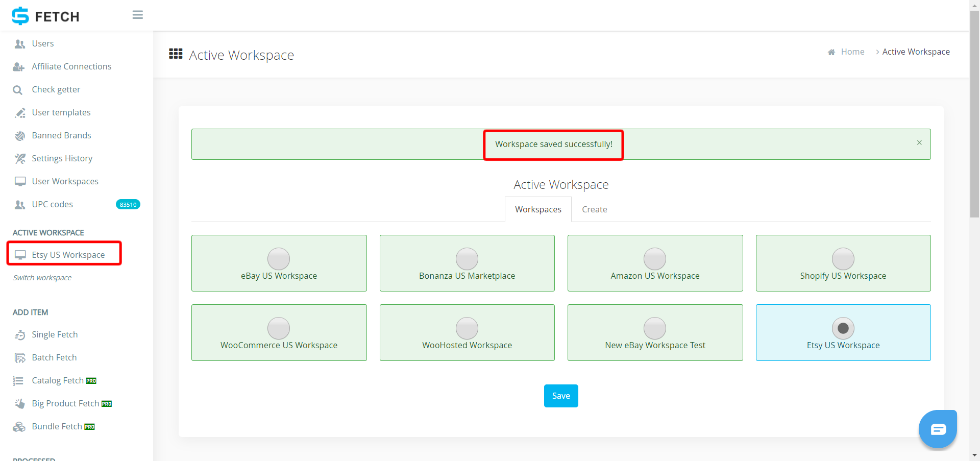Click the Big Product Fetch icon
The image size is (980, 461).
tap(20, 404)
